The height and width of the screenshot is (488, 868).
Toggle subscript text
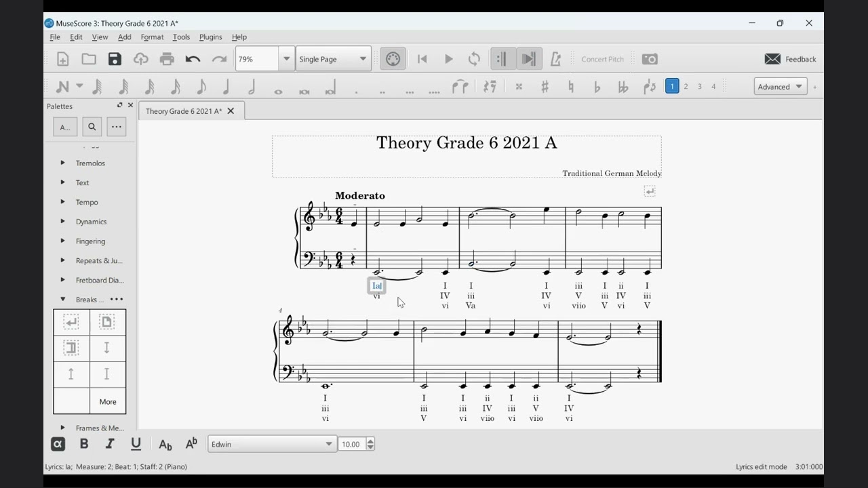point(165,444)
